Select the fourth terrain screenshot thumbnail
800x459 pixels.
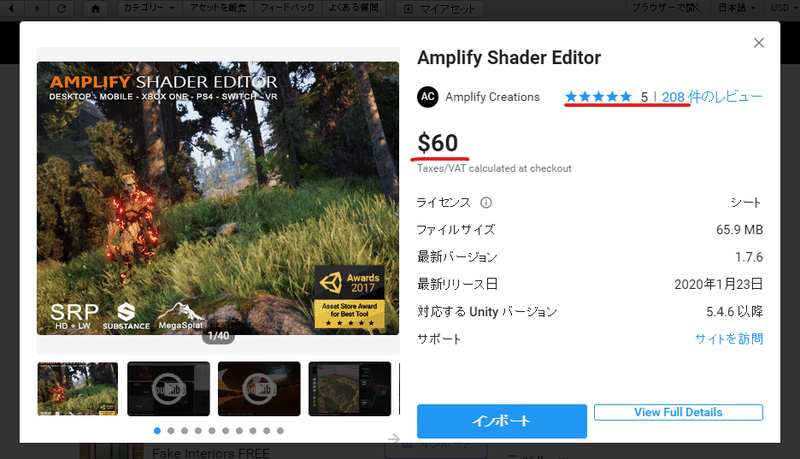(x=349, y=389)
